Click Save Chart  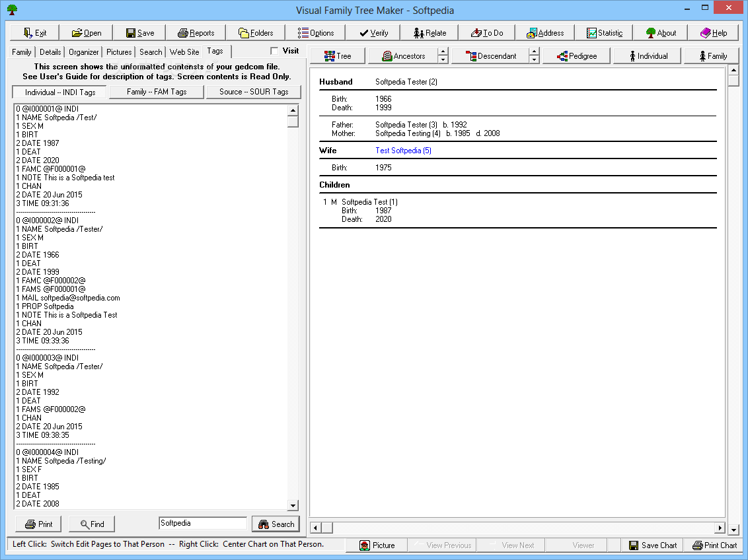(x=652, y=545)
